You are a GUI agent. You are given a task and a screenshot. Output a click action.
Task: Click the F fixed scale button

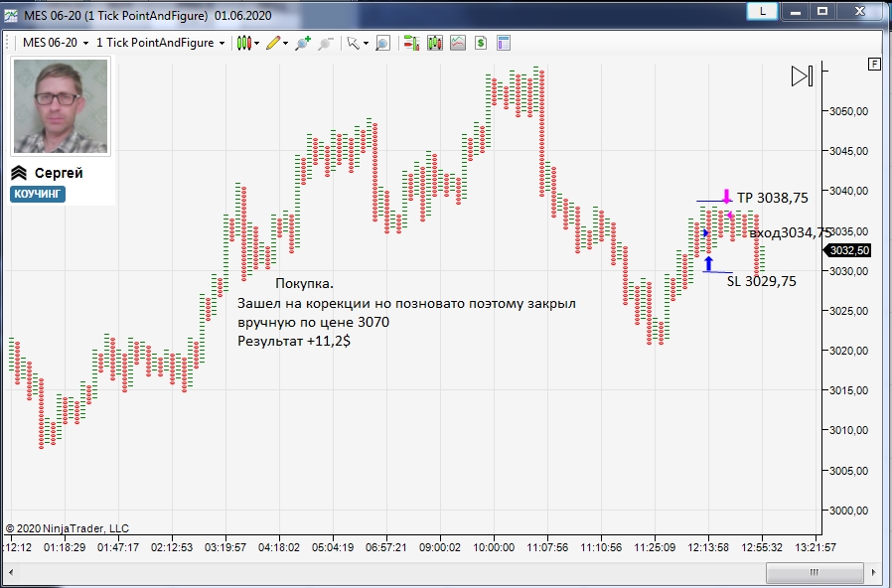[874, 64]
